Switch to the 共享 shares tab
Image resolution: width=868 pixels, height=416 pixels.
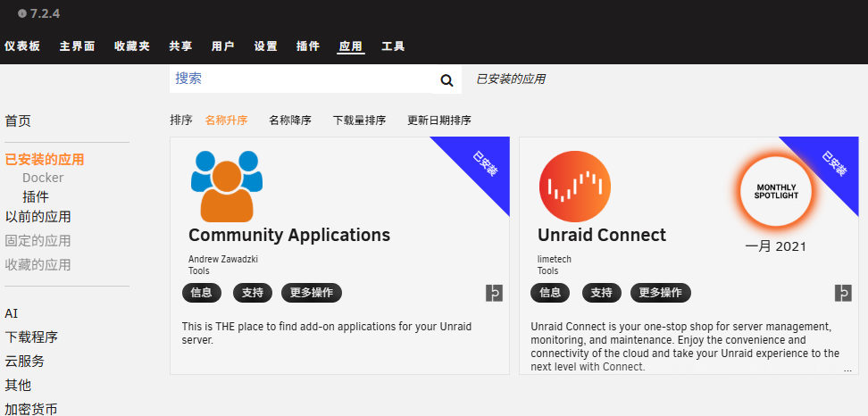180,46
